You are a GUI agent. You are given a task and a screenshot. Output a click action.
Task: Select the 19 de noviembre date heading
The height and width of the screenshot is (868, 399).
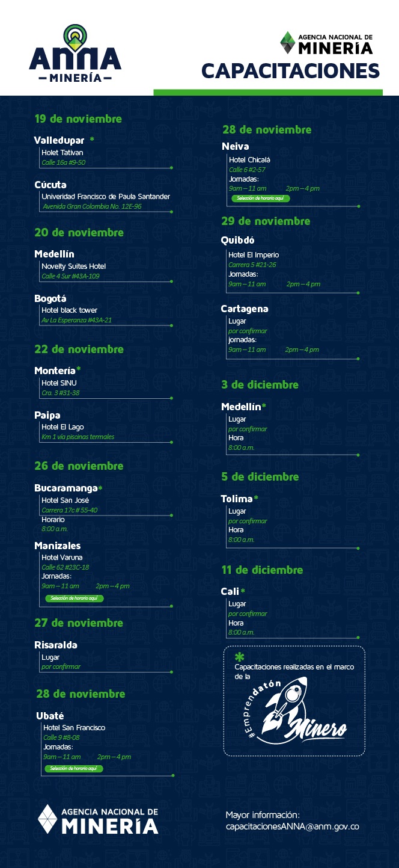[x=78, y=119]
